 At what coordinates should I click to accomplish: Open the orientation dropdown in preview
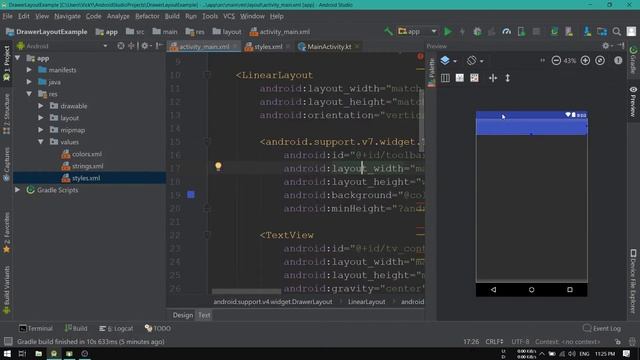pos(475,60)
